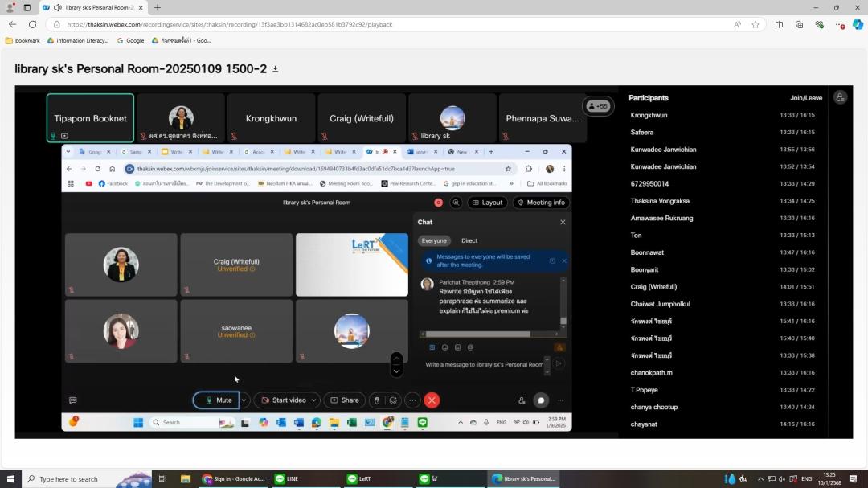Open Layout menu in recorded meeting

coord(488,203)
